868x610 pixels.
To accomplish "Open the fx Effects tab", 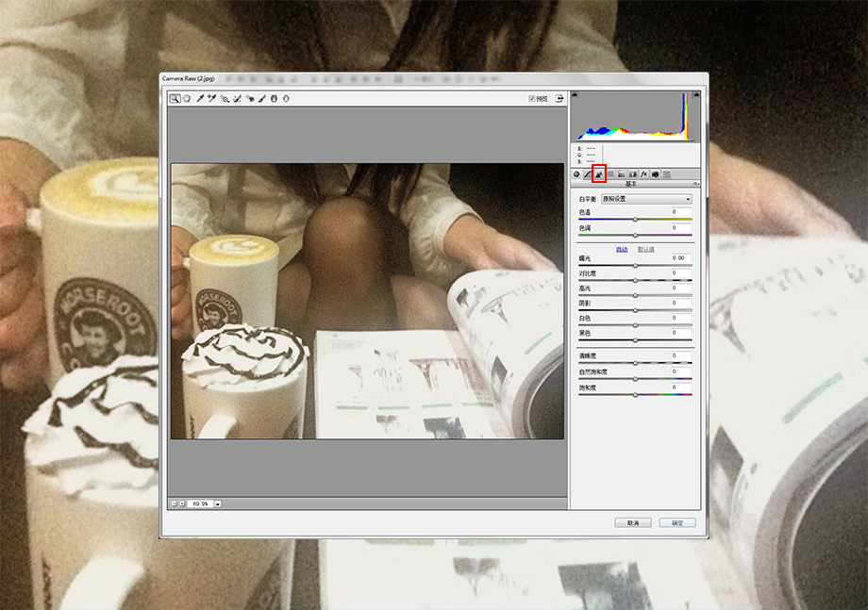I will (643, 174).
